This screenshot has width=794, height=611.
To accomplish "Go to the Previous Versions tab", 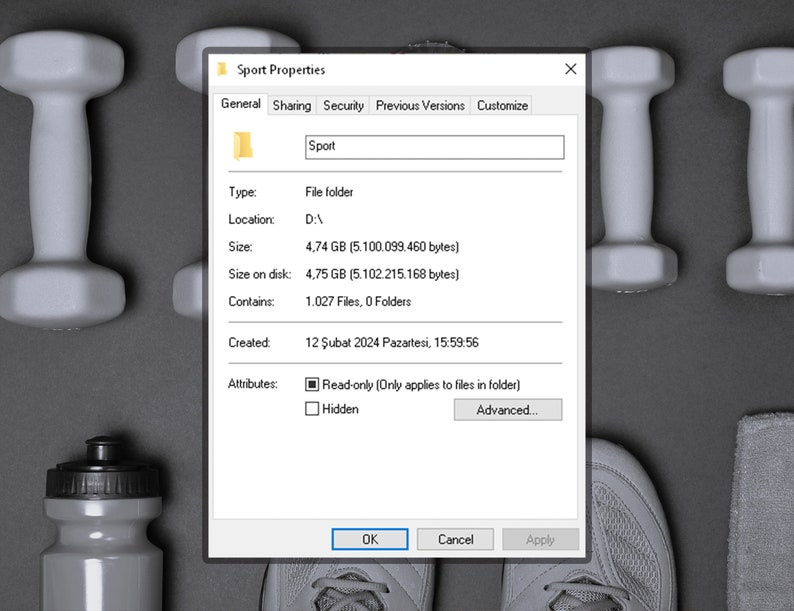I will [420, 105].
